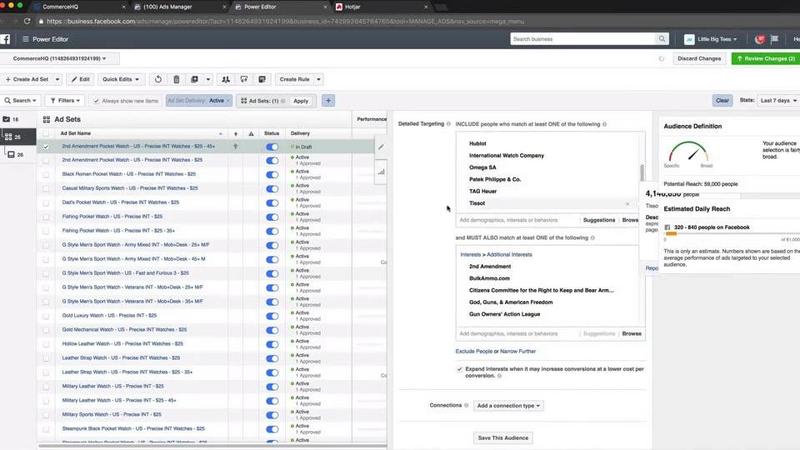Click Review Changes green button

point(765,59)
